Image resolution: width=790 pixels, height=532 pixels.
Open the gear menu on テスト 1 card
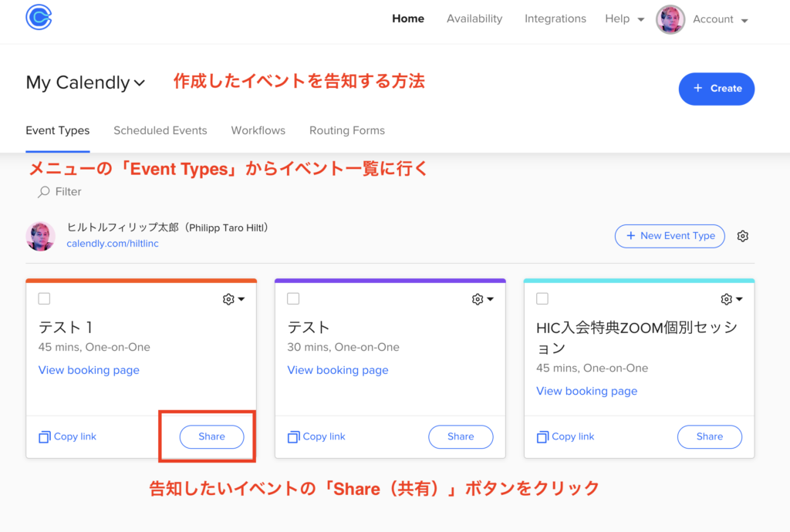[233, 299]
